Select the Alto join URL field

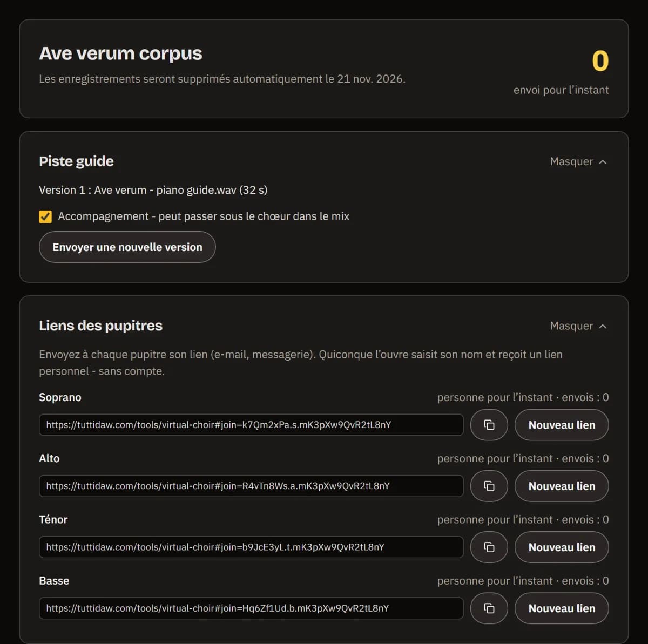[251, 486]
